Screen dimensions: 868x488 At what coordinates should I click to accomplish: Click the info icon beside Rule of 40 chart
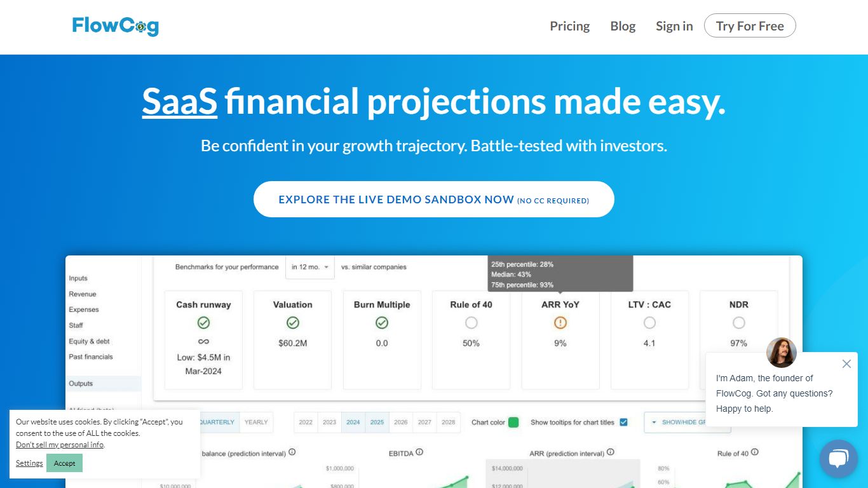755,452
